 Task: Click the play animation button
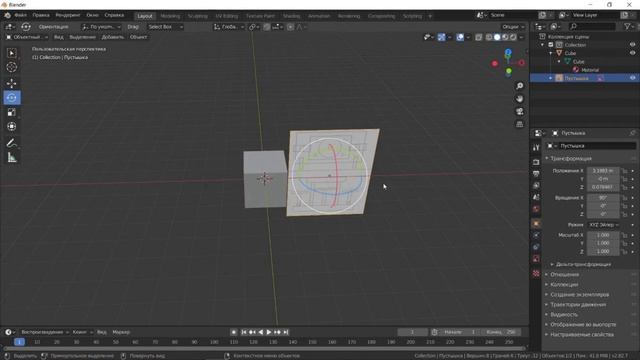tap(269, 332)
